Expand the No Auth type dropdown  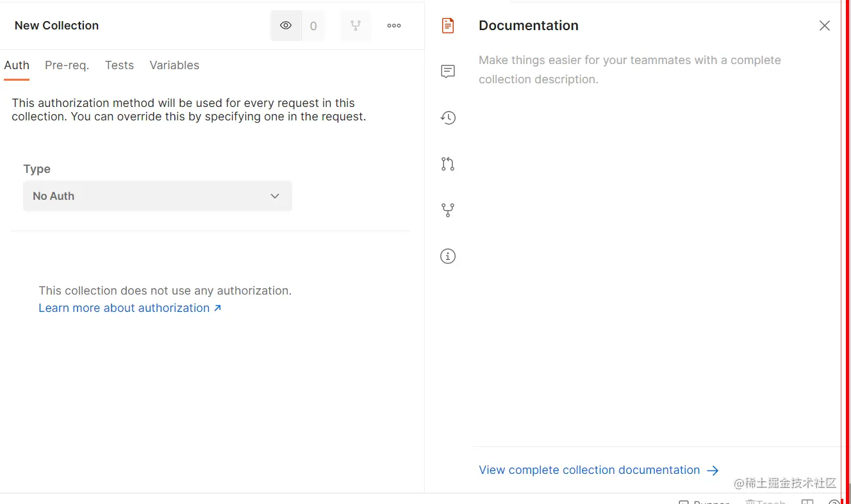coord(157,196)
